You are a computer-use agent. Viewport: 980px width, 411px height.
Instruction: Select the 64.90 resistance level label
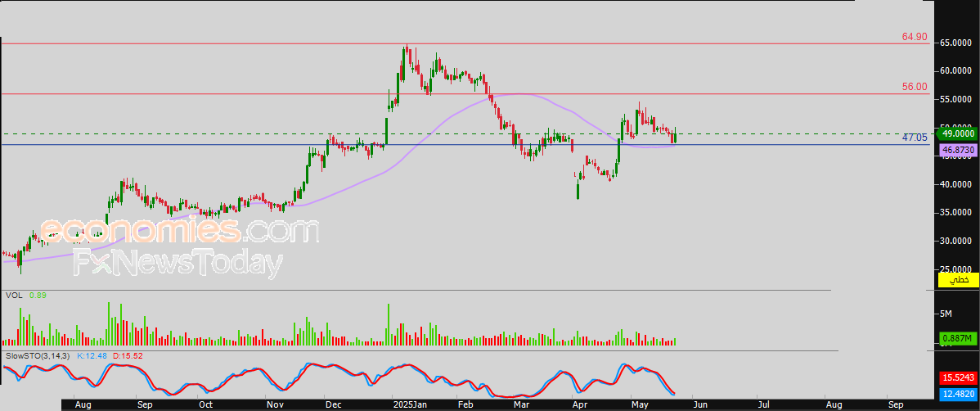pos(915,37)
